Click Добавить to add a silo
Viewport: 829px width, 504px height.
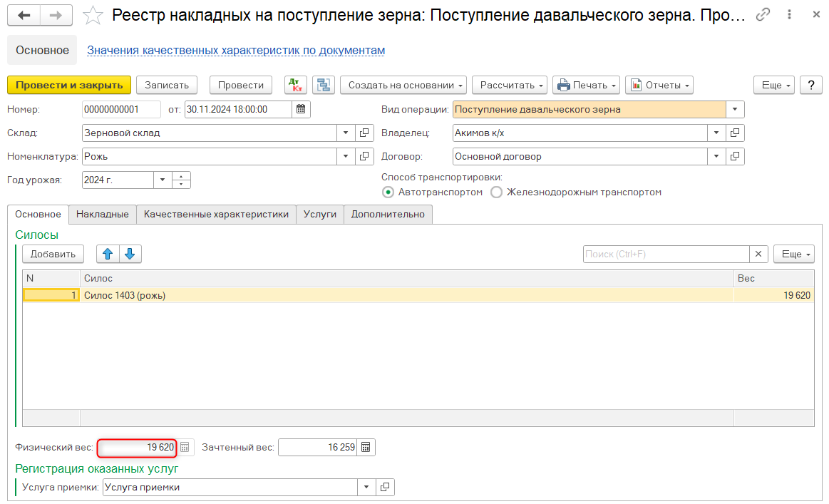[x=53, y=254]
